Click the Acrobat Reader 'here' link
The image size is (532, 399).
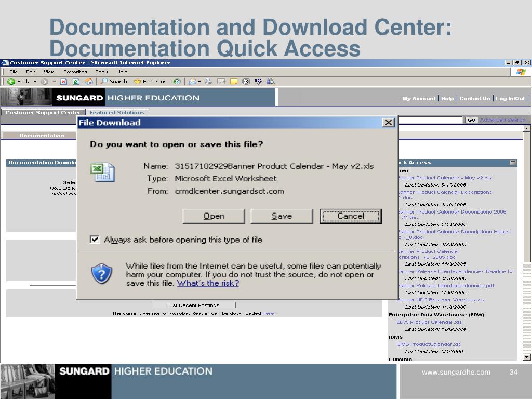268,313
